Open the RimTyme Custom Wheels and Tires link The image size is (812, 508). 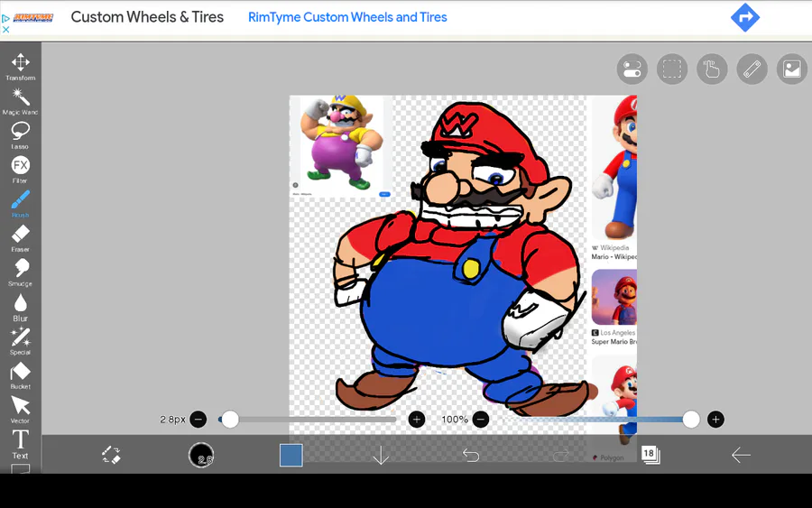point(347,17)
